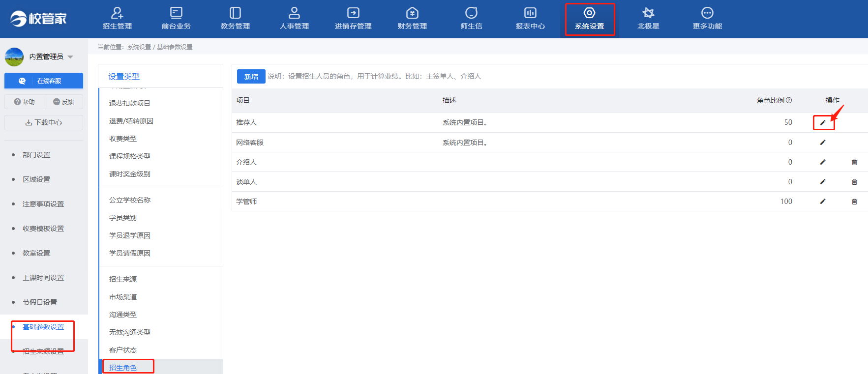868x374 pixels.
Task: Click the 项目 column header
Action: [243, 100]
